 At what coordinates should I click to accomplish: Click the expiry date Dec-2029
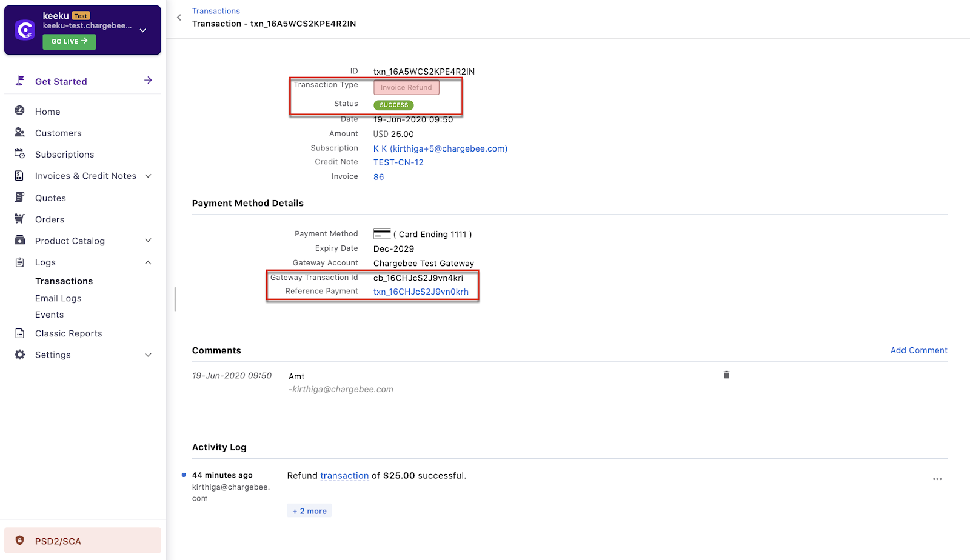(x=393, y=249)
